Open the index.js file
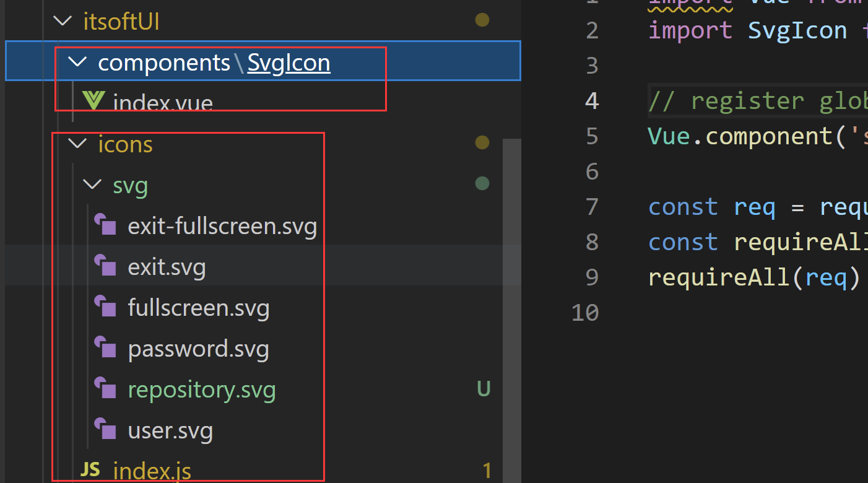The height and width of the screenshot is (483, 868). click(x=152, y=471)
